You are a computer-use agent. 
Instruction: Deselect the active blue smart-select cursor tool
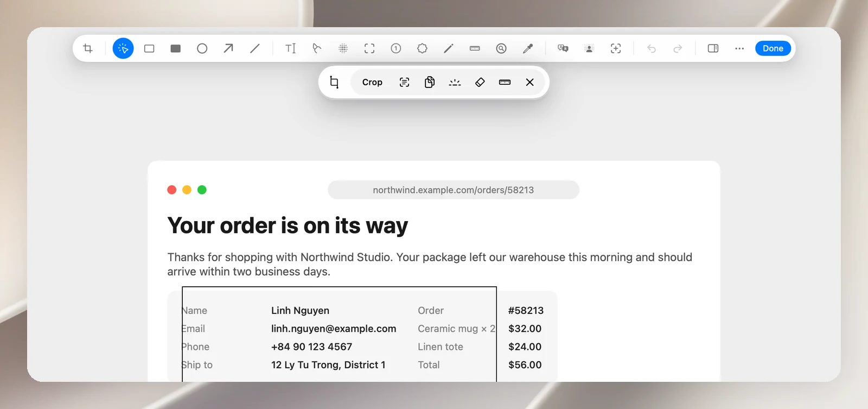coord(123,48)
